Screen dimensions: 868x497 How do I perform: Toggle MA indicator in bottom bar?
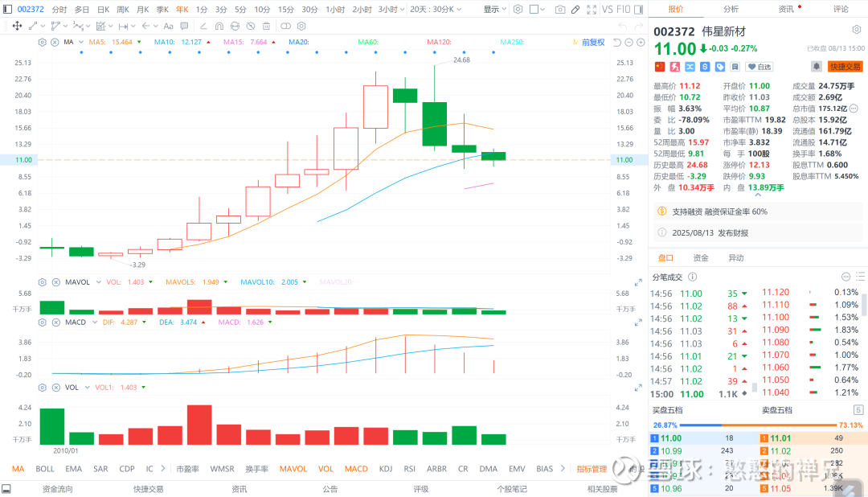click(x=18, y=469)
